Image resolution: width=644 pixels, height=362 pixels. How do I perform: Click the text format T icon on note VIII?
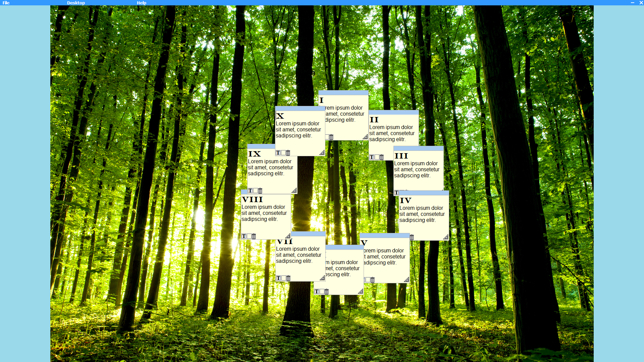click(244, 236)
